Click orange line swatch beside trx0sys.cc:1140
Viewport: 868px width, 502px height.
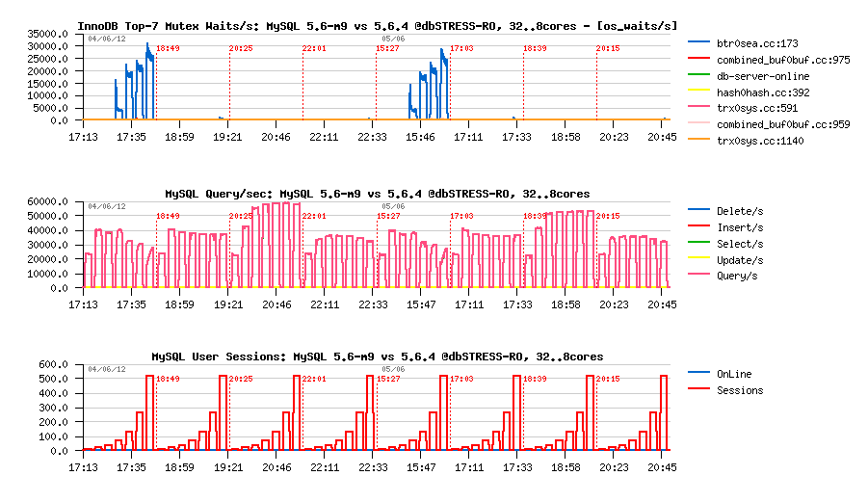tap(698, 139)
